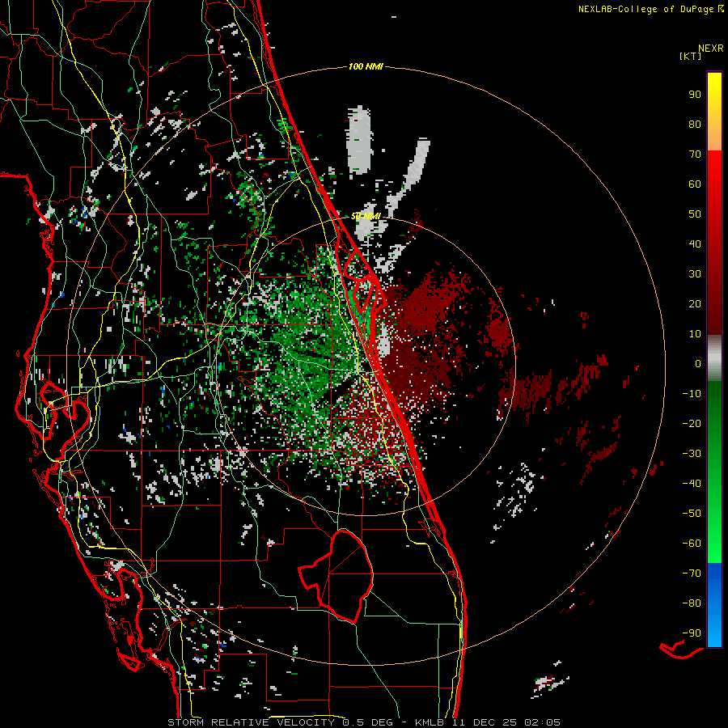The image size is (728, 728).
Task: Click the NEXLAB-College of DuPage credit text
Action: (x=651, y=9)
